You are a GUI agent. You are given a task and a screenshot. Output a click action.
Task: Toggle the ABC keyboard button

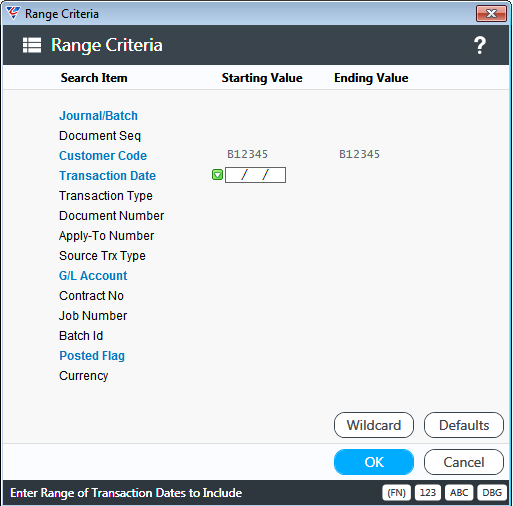459,493
